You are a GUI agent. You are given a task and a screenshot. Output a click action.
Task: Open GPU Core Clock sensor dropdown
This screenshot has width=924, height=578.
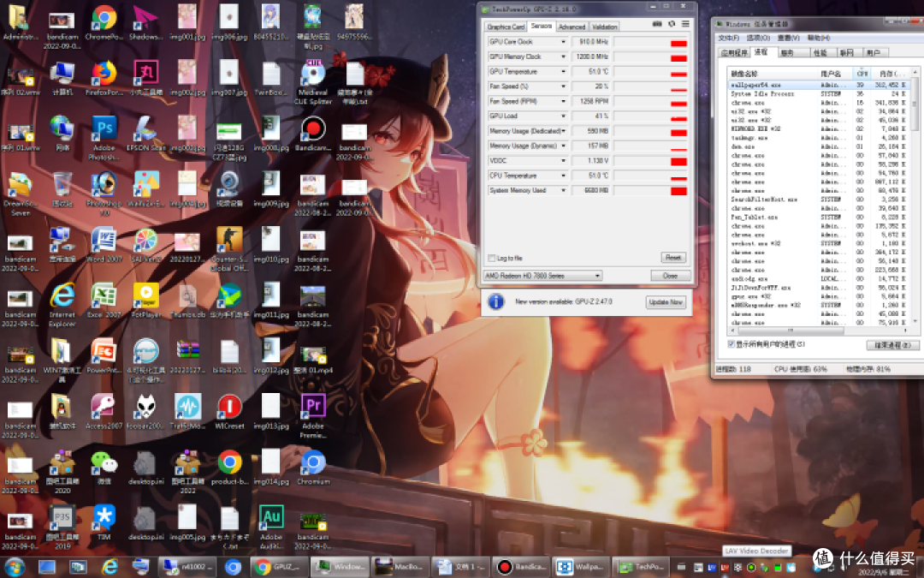click(x=563, y=42)
